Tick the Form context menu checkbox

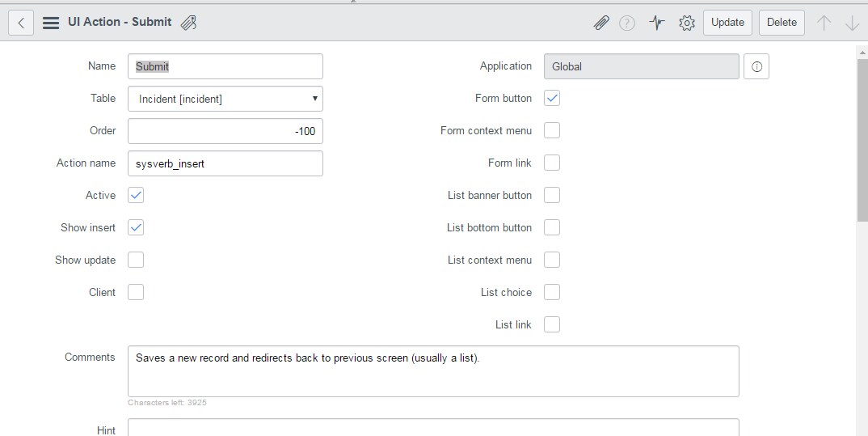click(552, 130)
